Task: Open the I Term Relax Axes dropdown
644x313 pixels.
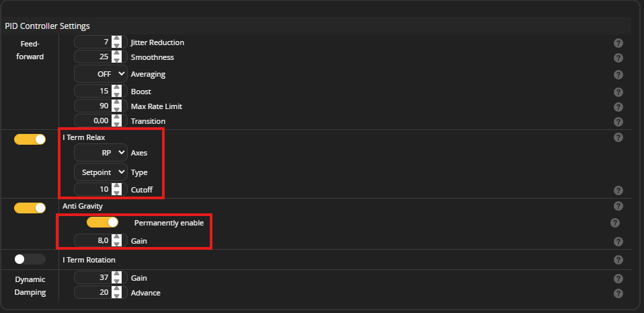Action: (x=101, y=153)
